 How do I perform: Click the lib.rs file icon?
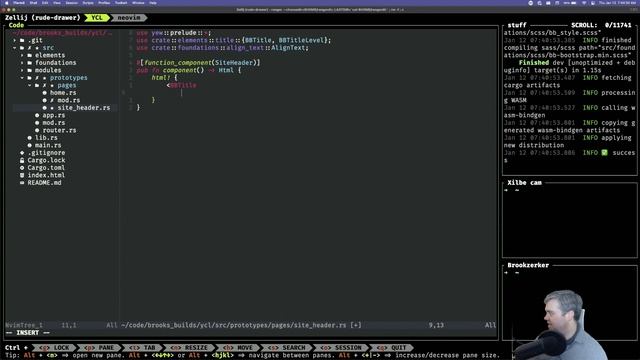[29, 138]
